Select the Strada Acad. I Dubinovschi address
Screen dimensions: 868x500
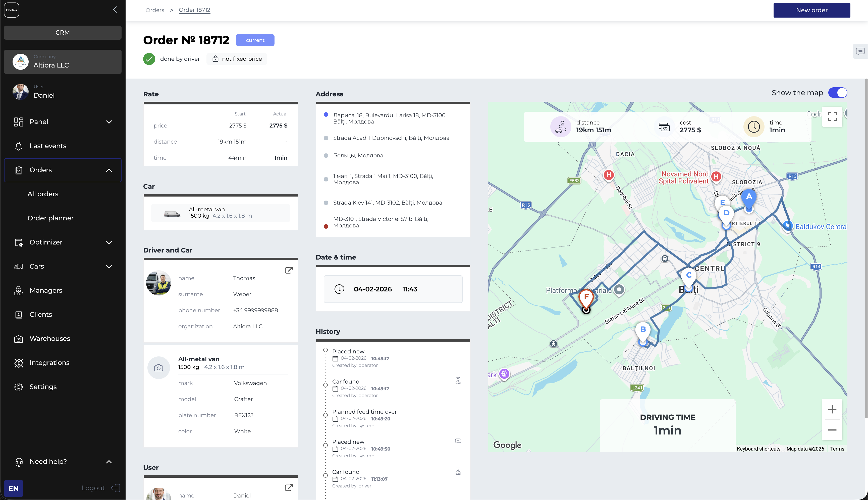391,138
